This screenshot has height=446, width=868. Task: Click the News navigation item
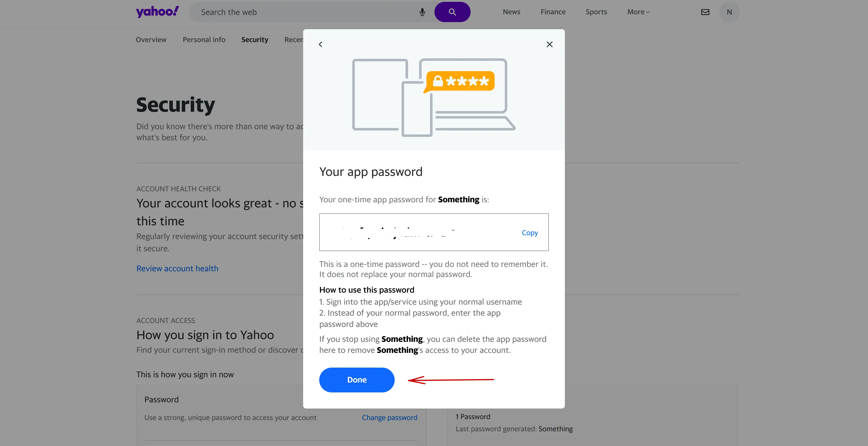click(511, 11)
